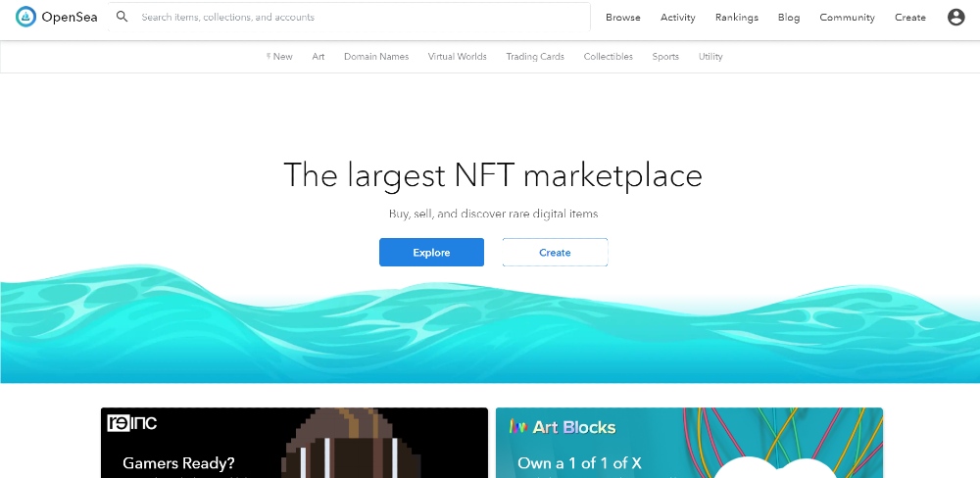Click the headline The largest NFT marketplace

pyautogui.click(x=493, y=175)
